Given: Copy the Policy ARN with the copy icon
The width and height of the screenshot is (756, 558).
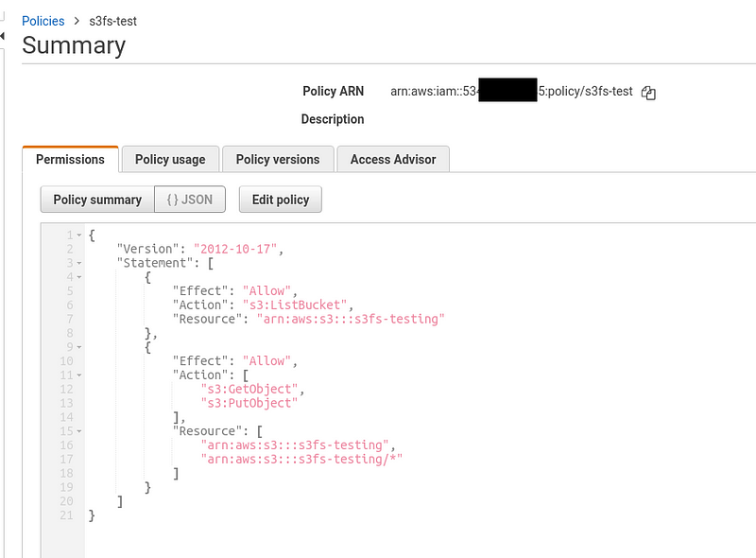Looking at the screenshot, I should [x=648, y=92].
